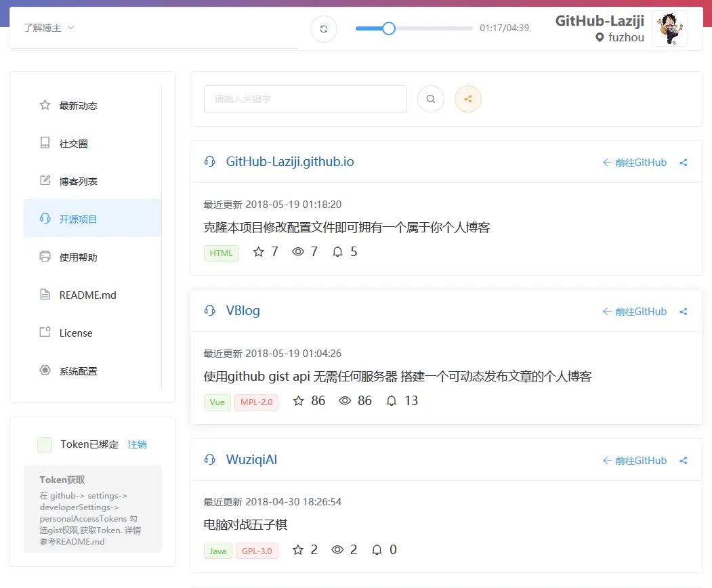Adjust the music progress slider handle

389,28
